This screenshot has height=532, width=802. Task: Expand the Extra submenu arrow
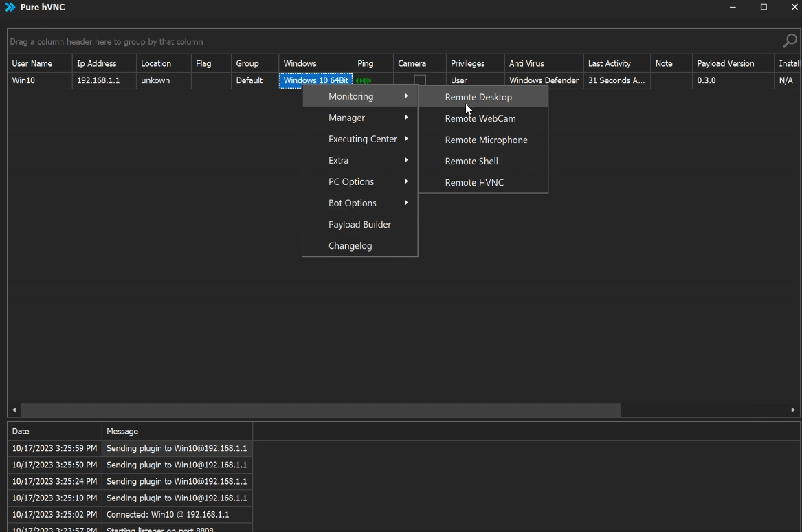[x=406, y=160]
